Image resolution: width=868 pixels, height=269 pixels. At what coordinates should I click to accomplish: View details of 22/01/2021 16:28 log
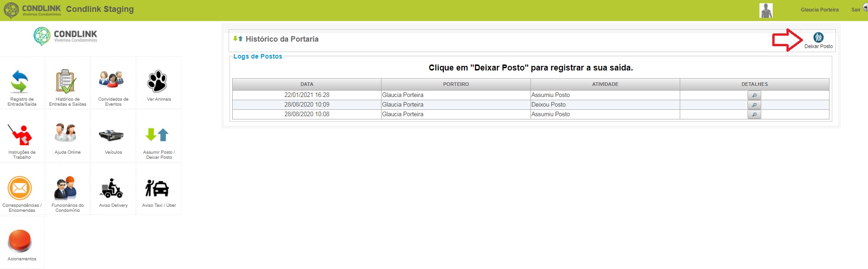click(x=754, y=95)
